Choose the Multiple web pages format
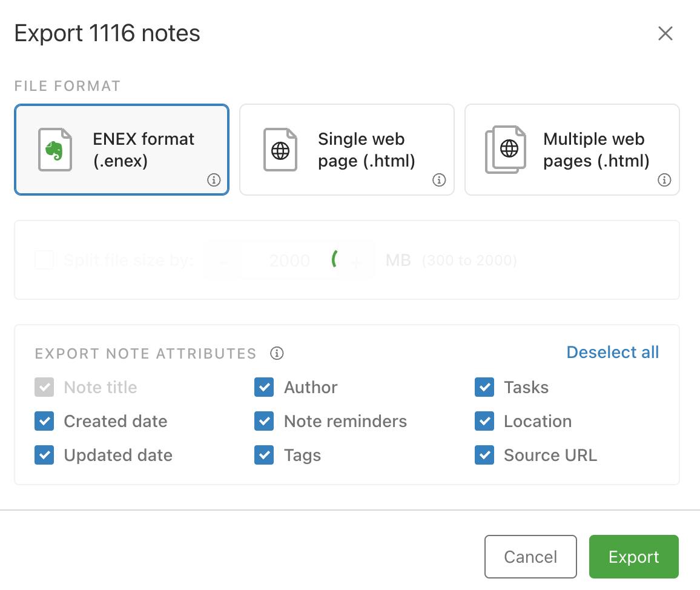 (572, 150)
